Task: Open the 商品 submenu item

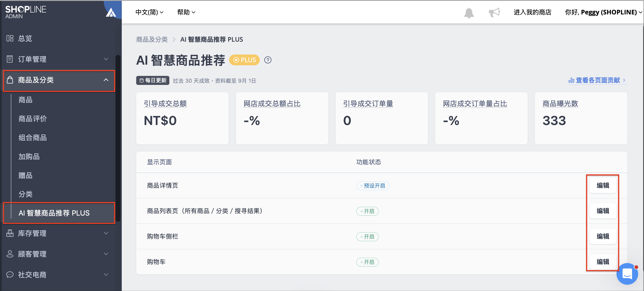Action: [25, 100]
